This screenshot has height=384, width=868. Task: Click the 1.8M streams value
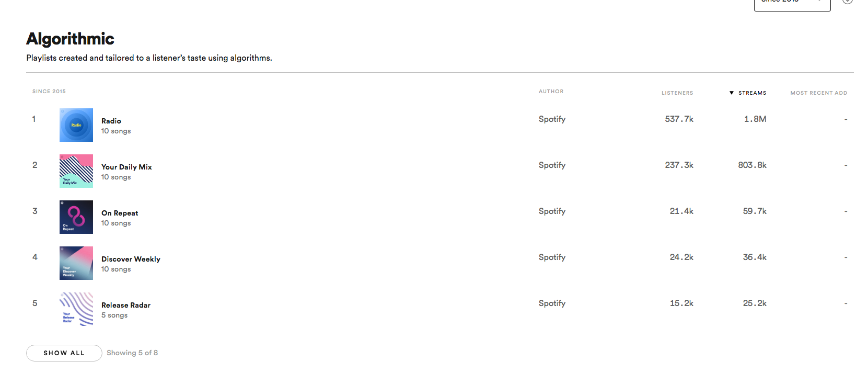[x=755, y=119]
